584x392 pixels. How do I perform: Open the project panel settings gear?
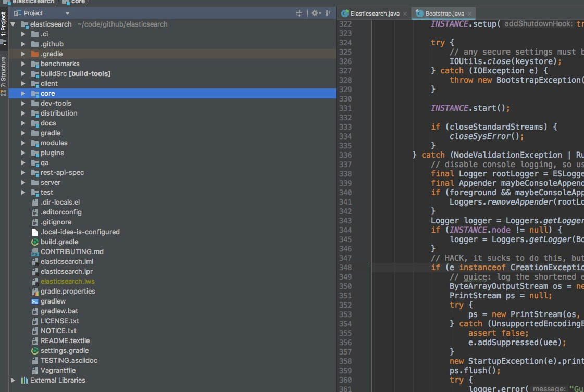click(x=315, y=13)
